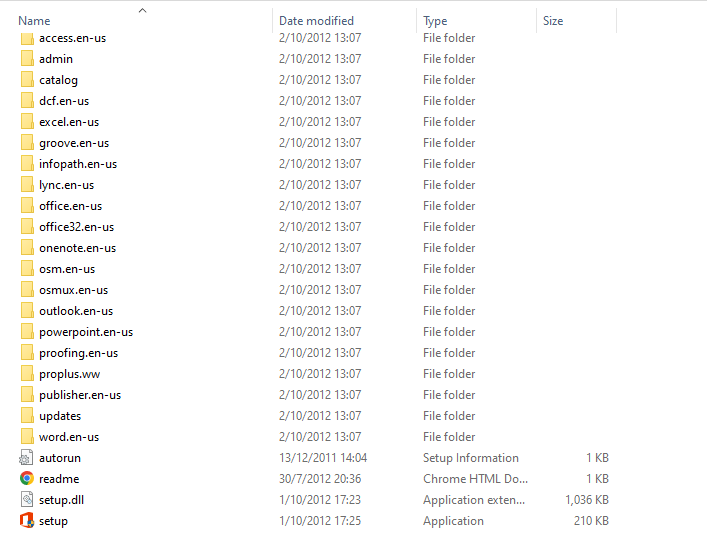Click the autorun setup information icon
Screen dimensions: 707x552
point(26,458)
